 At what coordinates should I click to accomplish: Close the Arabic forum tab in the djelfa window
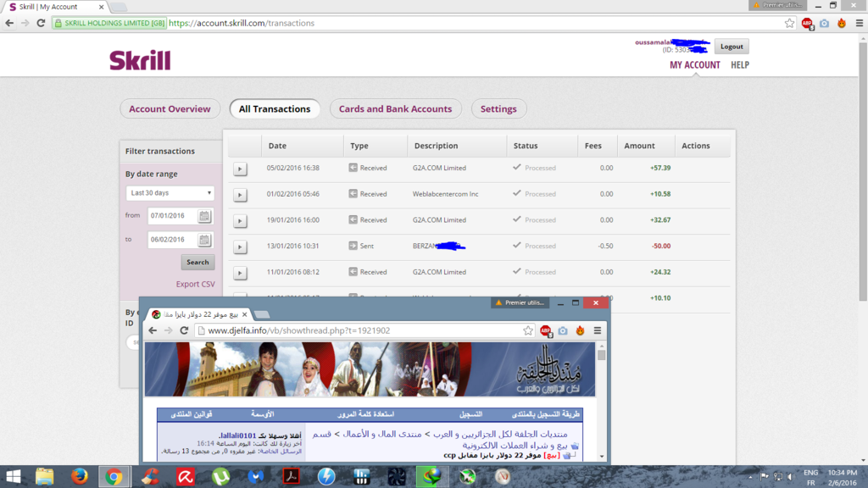245,314
